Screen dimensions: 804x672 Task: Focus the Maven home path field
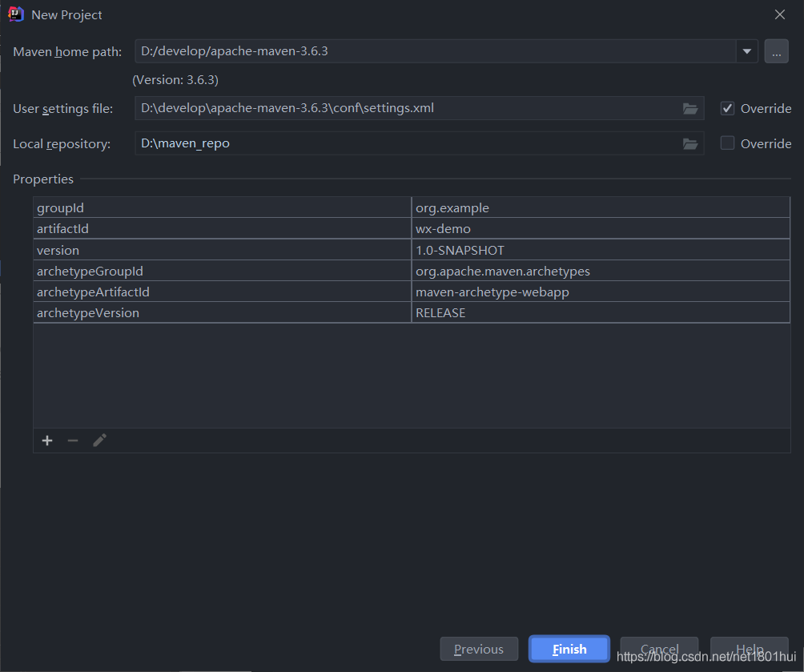[x=436, y=51]
